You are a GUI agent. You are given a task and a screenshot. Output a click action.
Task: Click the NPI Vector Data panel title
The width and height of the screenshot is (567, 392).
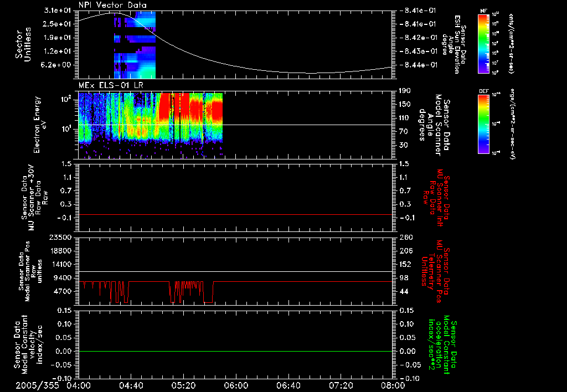(x=112, y=5)
